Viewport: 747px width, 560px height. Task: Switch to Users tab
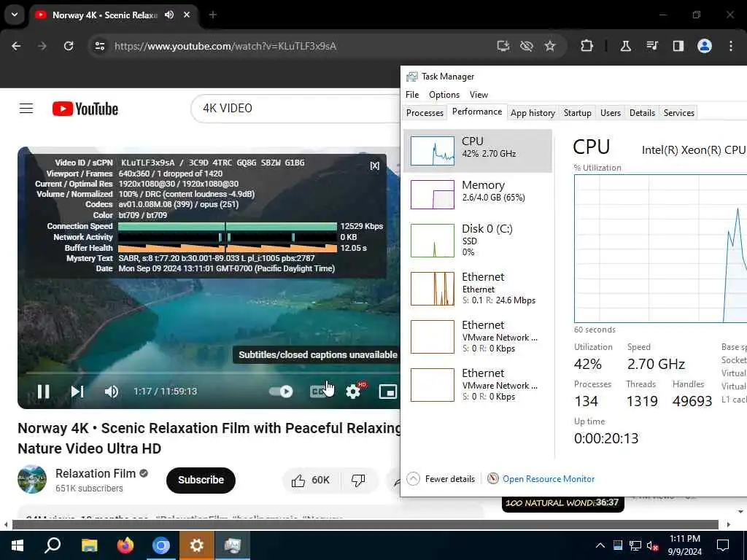[611, 113]
